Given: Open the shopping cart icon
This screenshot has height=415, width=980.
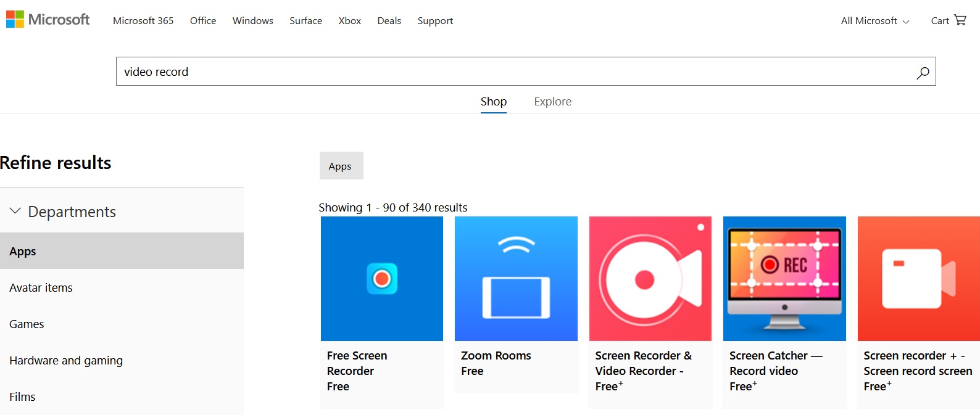Looking at the screenshot, I should coord(960,20).
